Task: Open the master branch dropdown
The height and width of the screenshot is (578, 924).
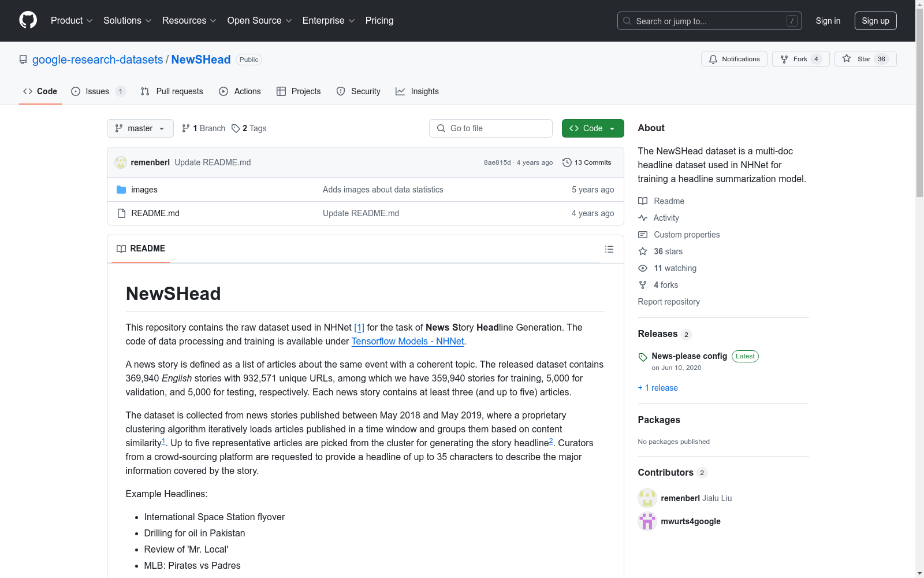Action: (140, 128)
